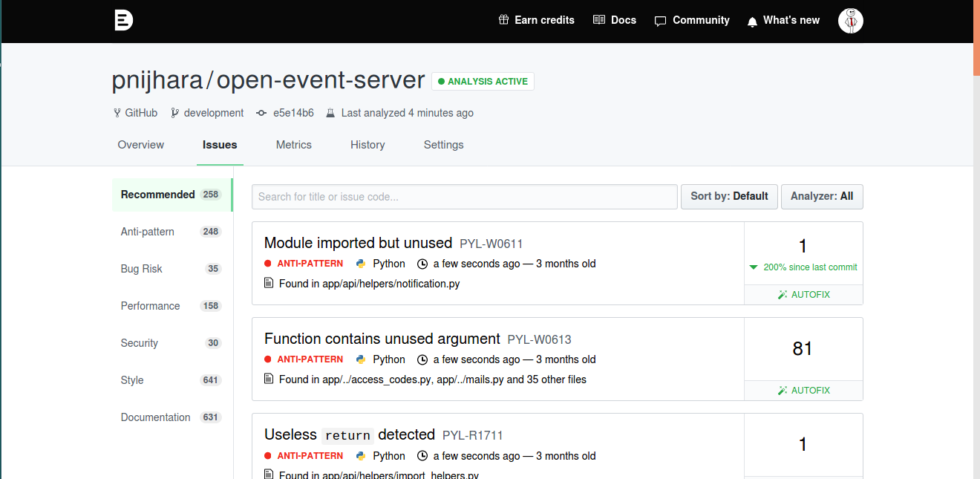Screen dimensions: 980x479
Task: Click the Docs book icon
Action: (x=598, y=19)
